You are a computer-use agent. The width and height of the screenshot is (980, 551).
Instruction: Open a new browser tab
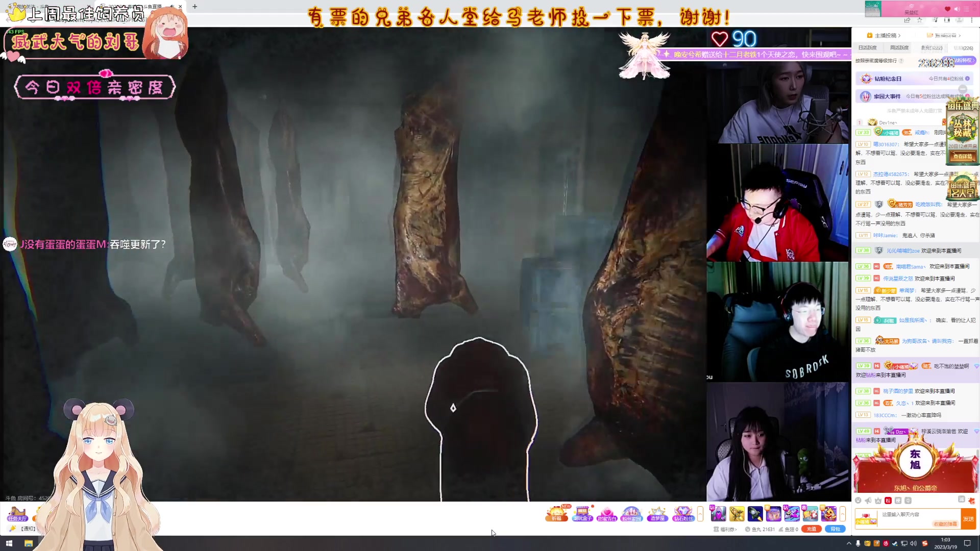[194, 7]
